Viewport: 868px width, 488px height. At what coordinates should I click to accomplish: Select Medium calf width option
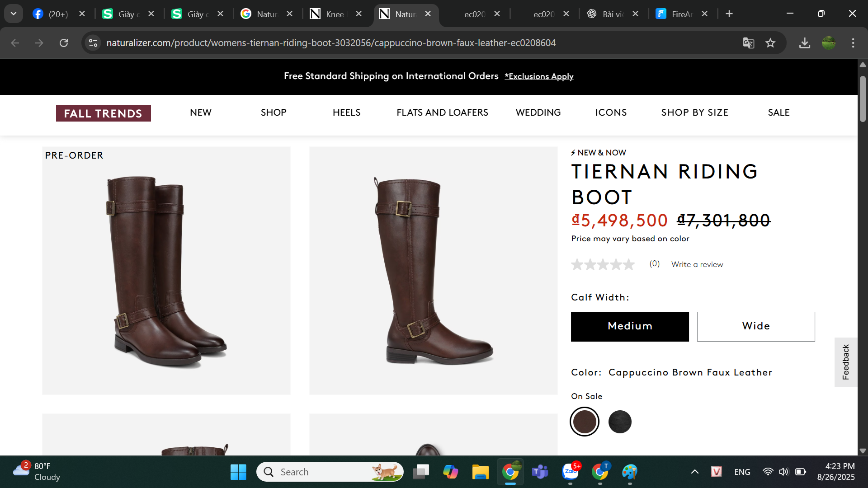pyautogui.click(x=629, y=326)
